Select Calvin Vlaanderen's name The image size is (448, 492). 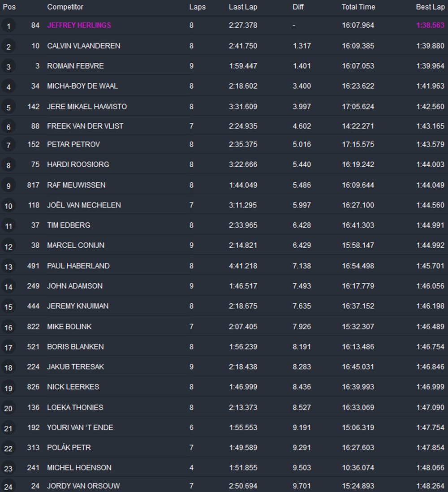pyautogui.click(x=83, y=46)
